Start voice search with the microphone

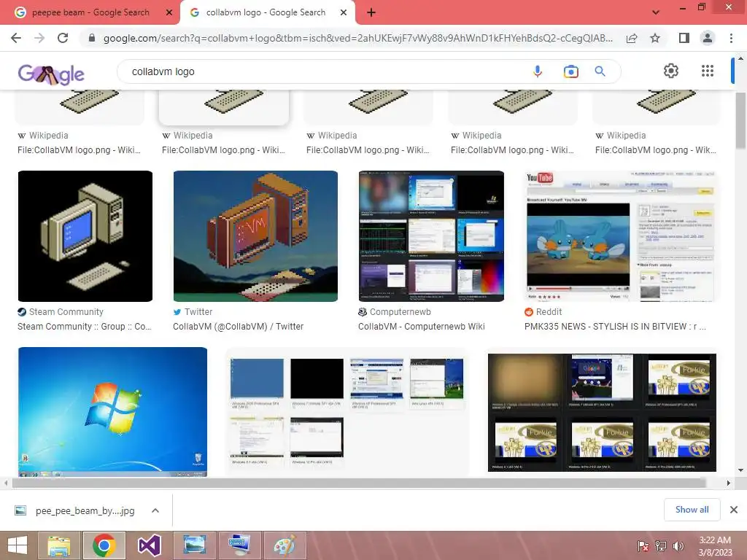(x=538, y=71)
